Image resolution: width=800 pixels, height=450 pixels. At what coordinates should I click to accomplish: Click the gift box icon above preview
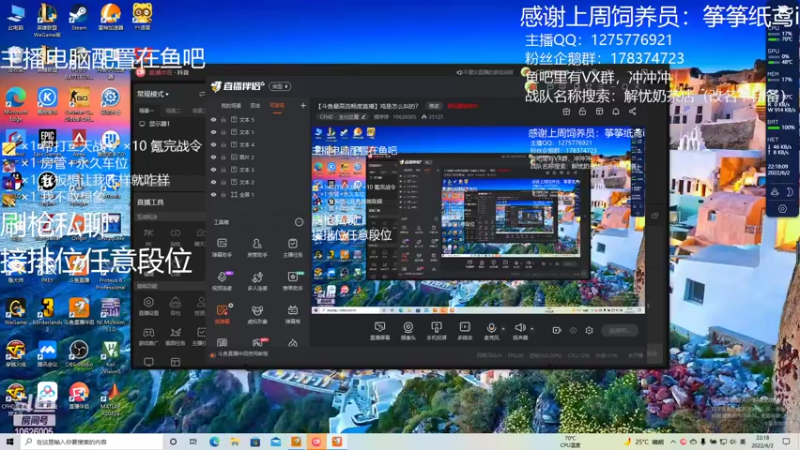click(x=566, y=111)
